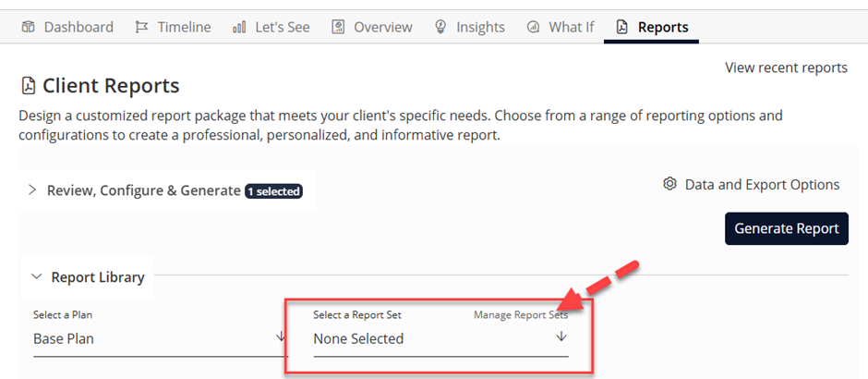Select the Let's See bar chart icon
This screenshot has height=379, width=868.
240,27
